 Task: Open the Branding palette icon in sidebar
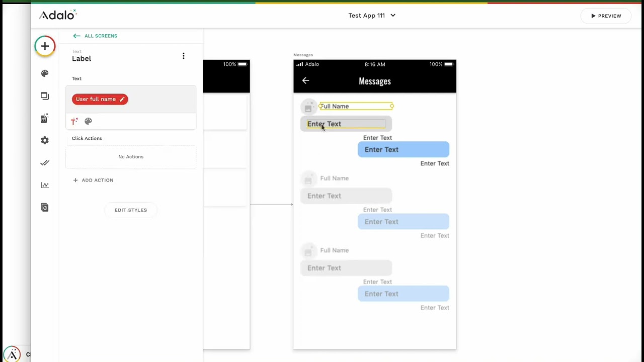pyautogui.click(x=45, y=73)
